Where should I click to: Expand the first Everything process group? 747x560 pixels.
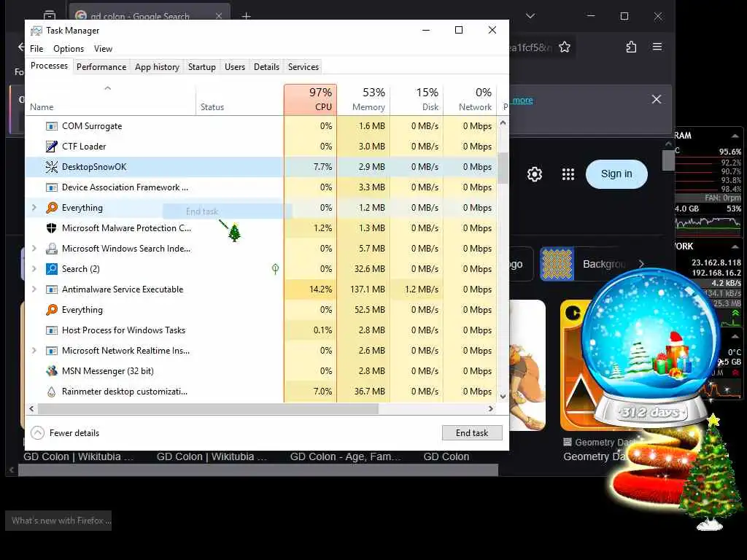pyautogui.click(x=34, y=208)
